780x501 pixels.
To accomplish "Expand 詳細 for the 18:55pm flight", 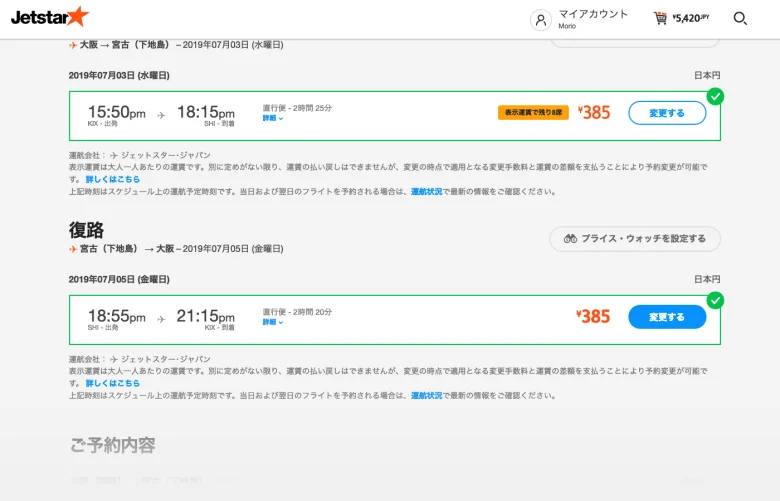I will pos(273,322).
